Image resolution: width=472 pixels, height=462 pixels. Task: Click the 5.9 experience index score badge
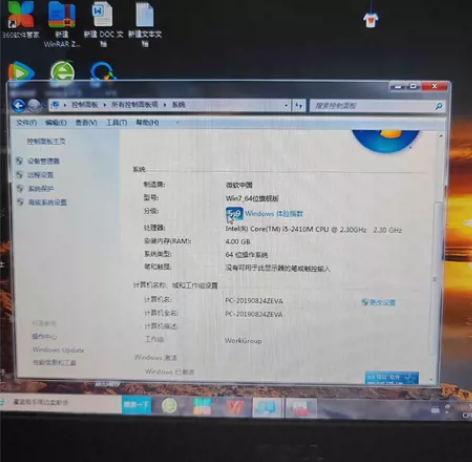pos(234,214)
